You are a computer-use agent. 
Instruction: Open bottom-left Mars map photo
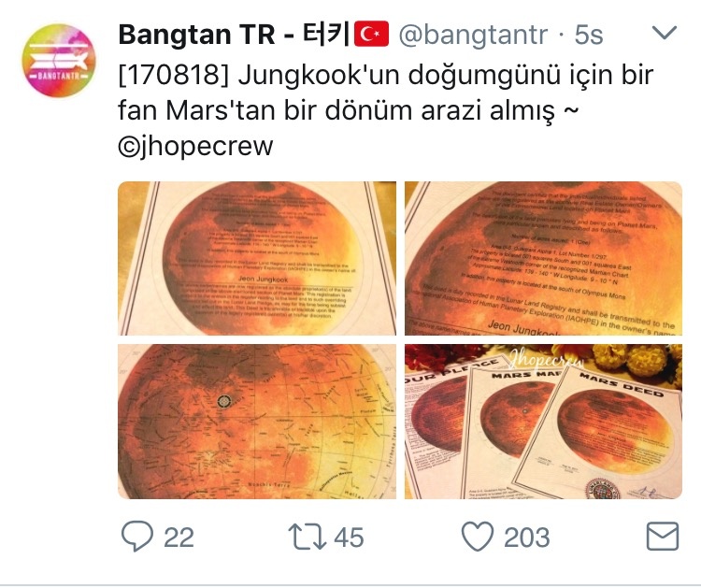(257, 422)
